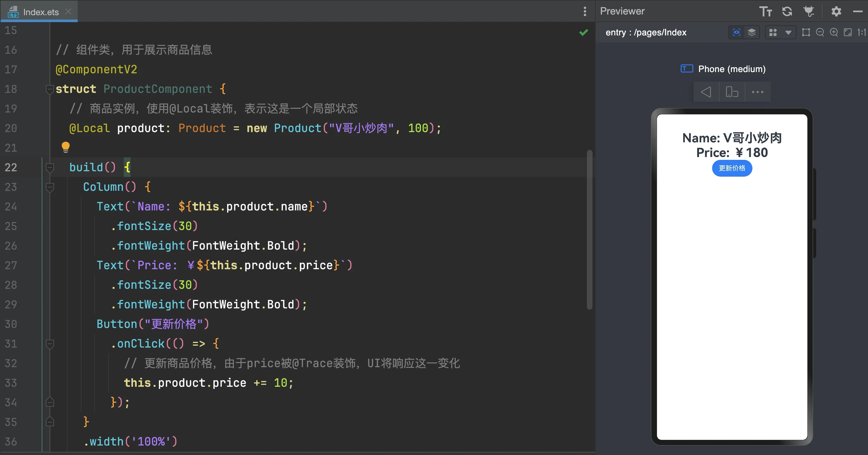This screenshot has width=868, height=455.
Task: Collapse the struct ProductComponent fold marker
Action: (50, 89)
